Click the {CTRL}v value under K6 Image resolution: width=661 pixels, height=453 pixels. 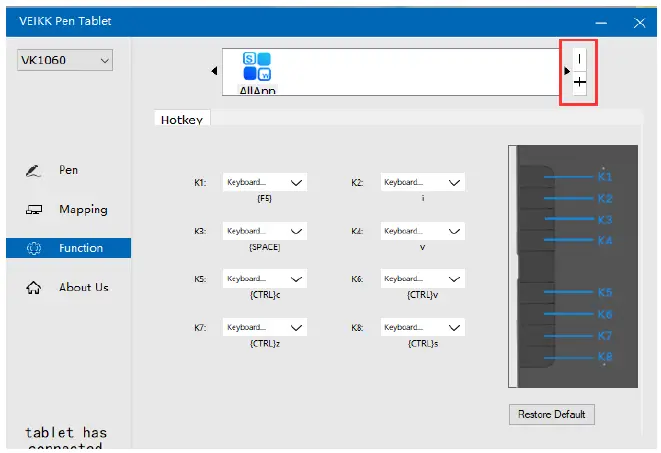tap(423, 295)
